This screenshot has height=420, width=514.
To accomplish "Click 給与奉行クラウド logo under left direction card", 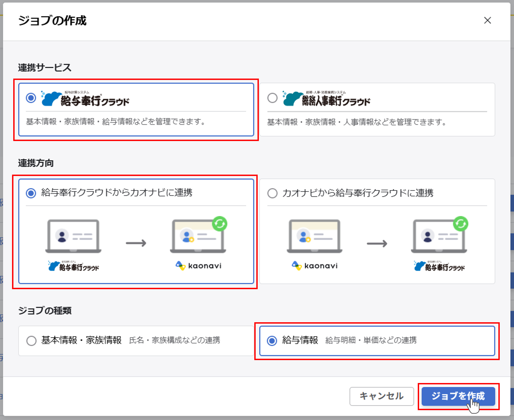I will [x=74, y=266].
